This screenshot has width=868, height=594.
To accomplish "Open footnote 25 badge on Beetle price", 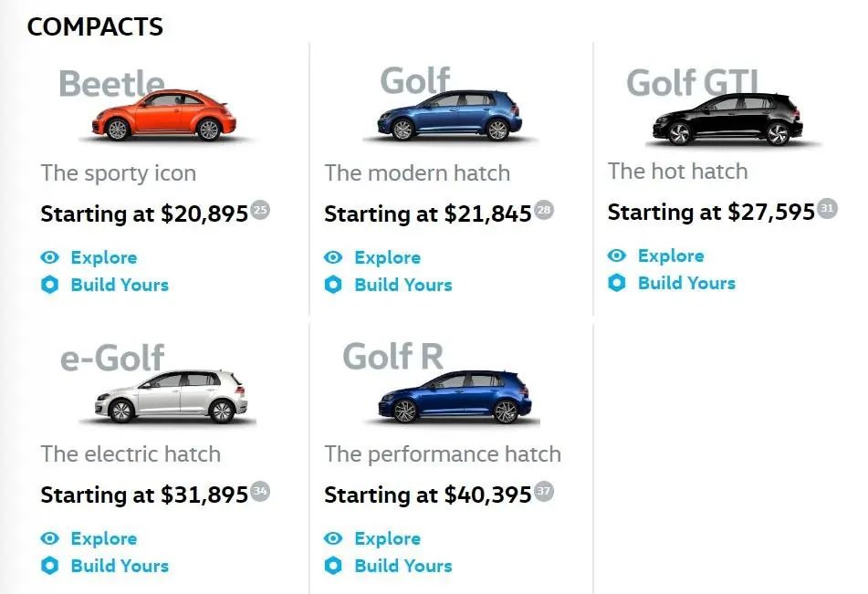I will coord(260,210).
